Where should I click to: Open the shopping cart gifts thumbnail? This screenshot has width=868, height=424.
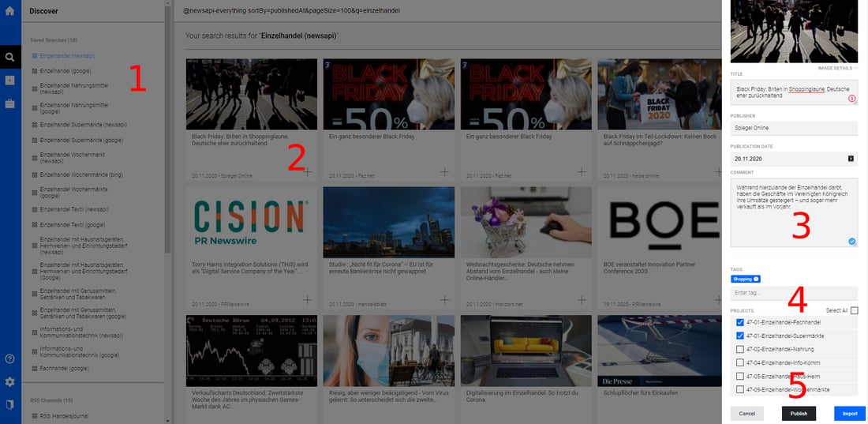click(526, 222)
